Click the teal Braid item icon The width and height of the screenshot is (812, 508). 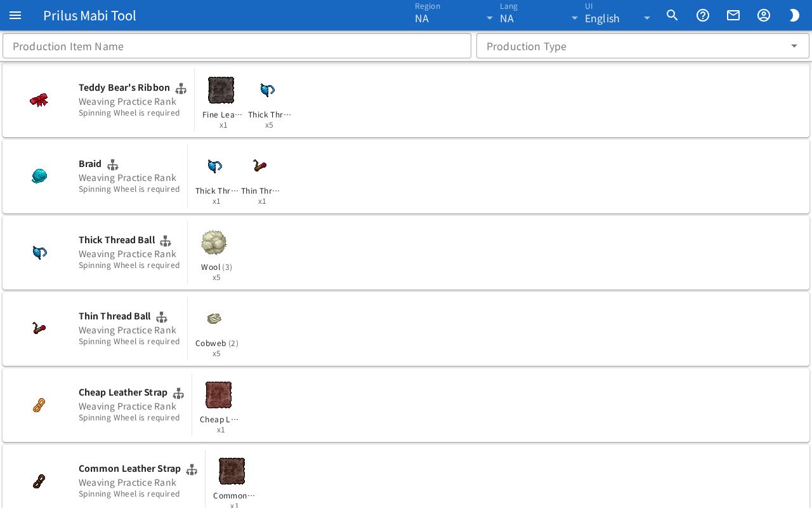coord(39,176)
